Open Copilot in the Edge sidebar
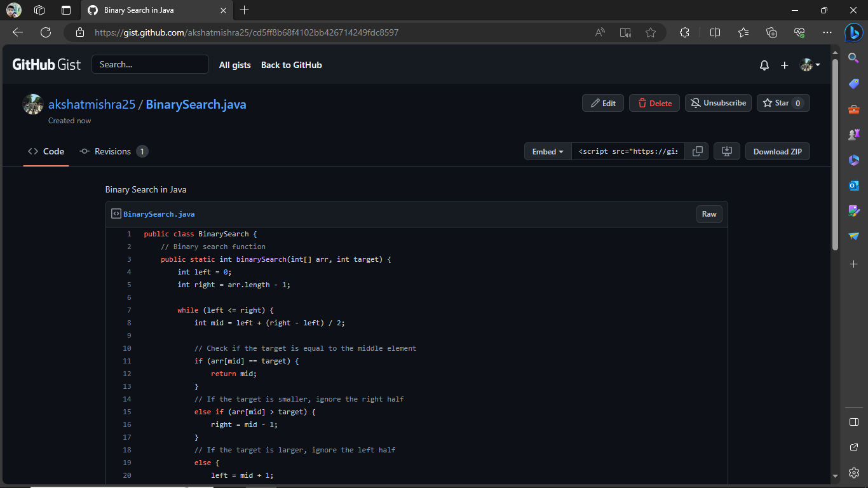Screen dimensions: 868x488 coord(853,32)
